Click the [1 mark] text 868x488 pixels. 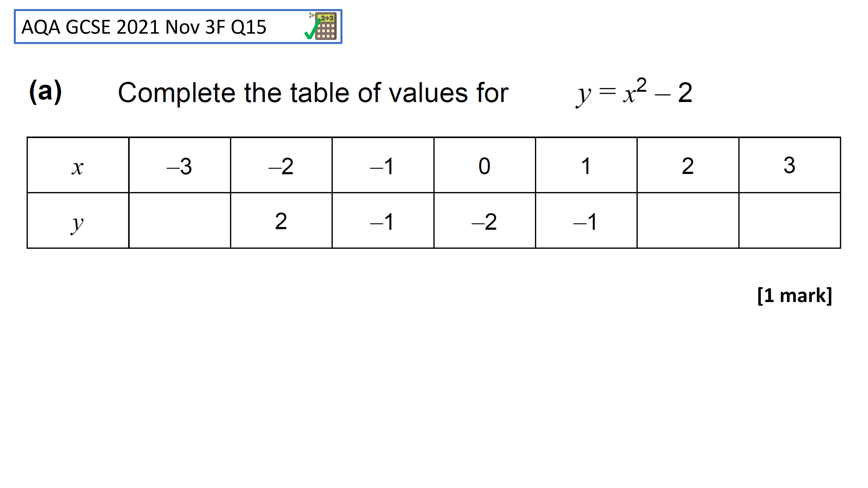pyautogui.click(x=795, y=295)
